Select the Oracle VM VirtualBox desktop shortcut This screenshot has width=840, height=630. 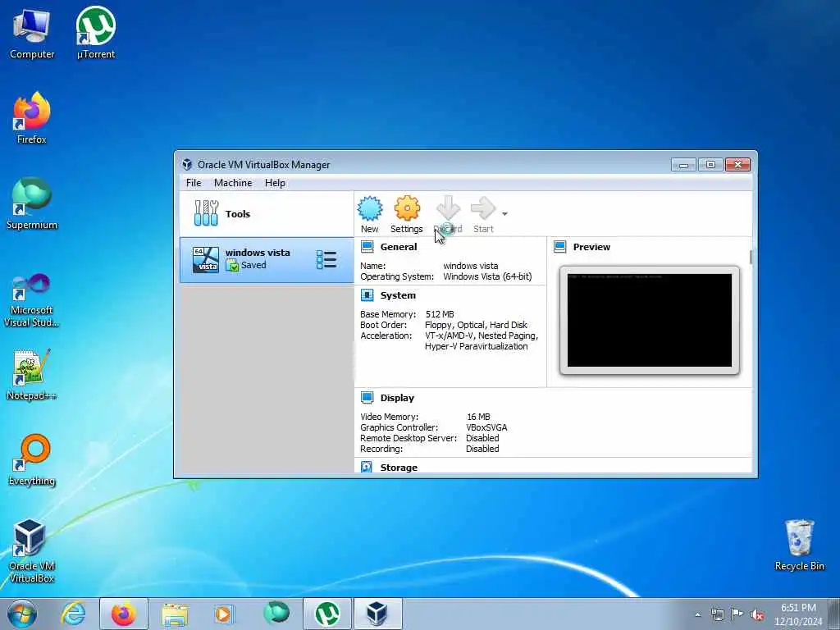pyautogui.click(x=32, y=550)
